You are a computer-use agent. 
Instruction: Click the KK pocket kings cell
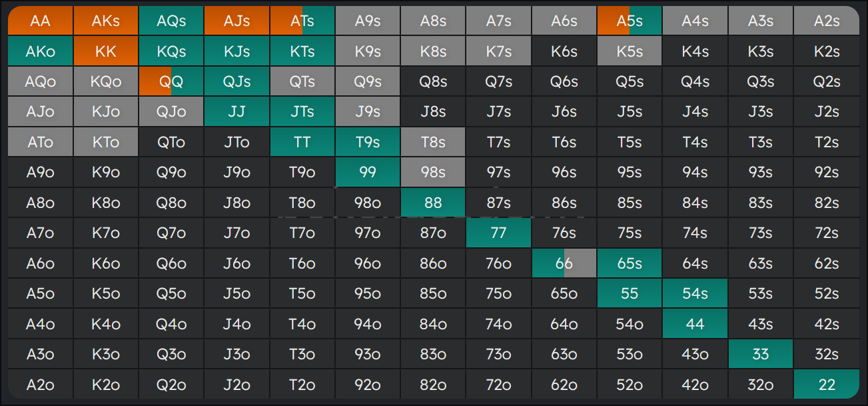106,51
